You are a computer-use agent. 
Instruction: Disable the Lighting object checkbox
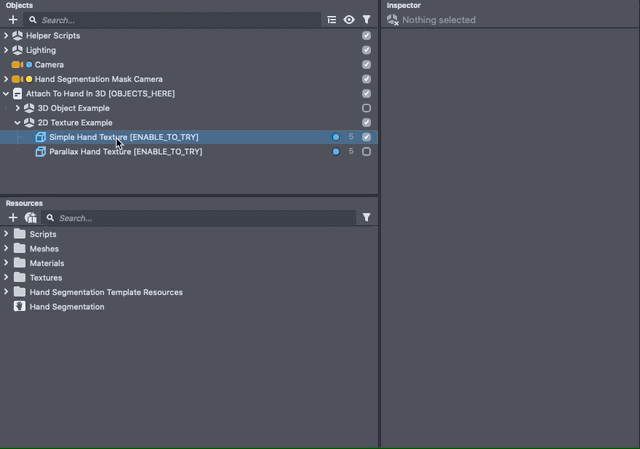366,50
